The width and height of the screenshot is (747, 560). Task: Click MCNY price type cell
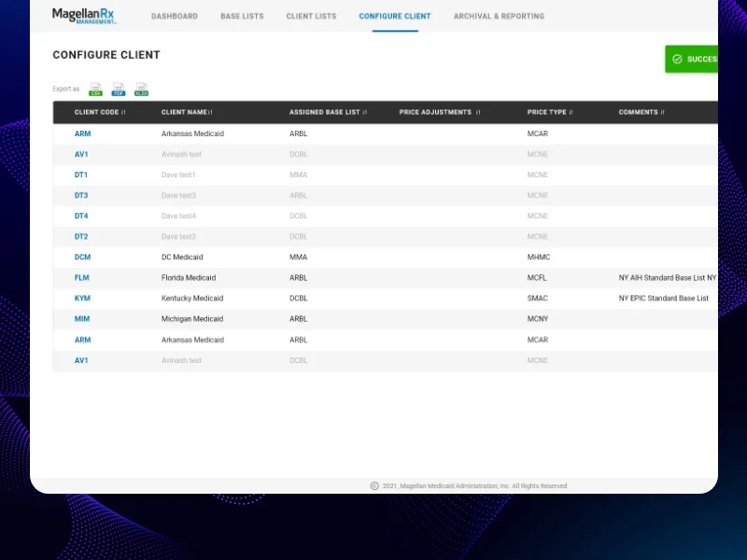click(538, 319)
